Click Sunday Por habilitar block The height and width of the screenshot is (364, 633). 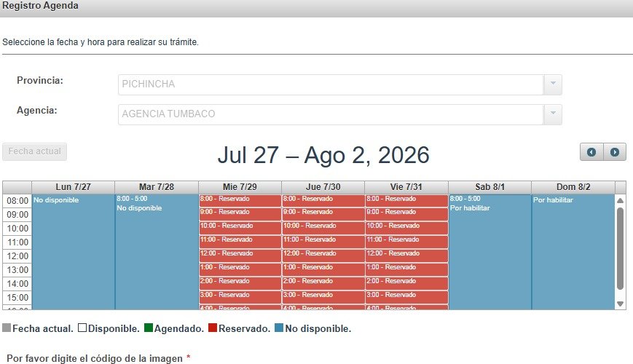click(x=573, y=252)
